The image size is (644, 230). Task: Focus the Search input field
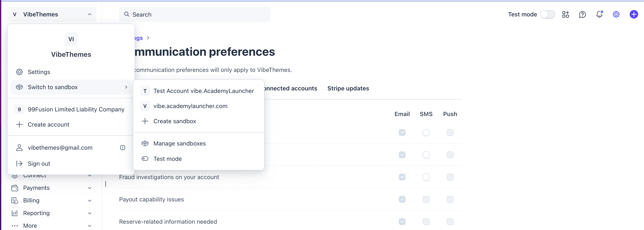point(195,15)
